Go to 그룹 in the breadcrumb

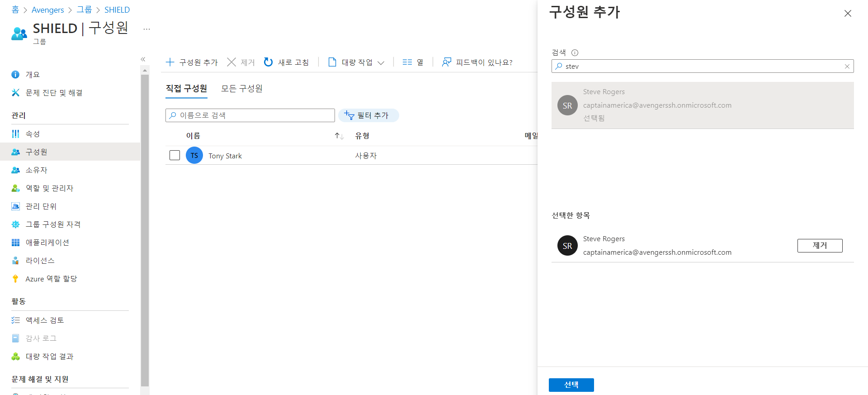(x=84, y=10)
